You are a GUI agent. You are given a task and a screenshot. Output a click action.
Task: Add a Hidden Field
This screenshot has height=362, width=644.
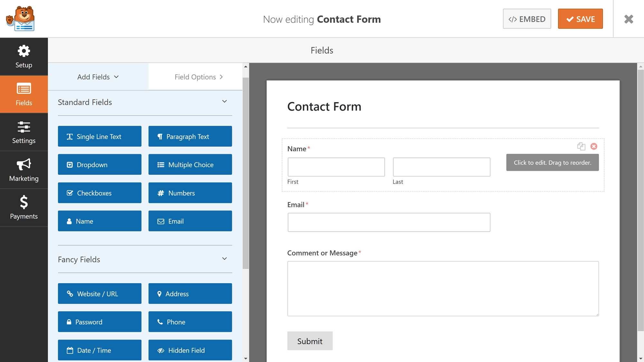coord(190,350)
